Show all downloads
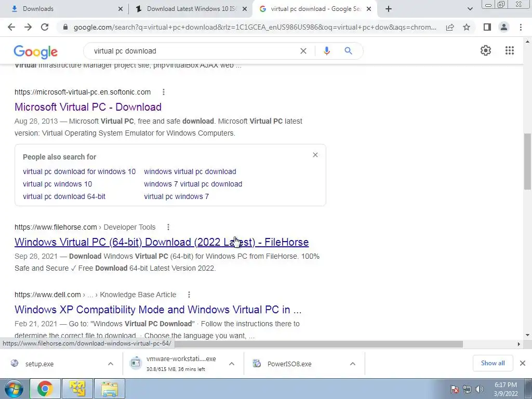 click(493, 363)
